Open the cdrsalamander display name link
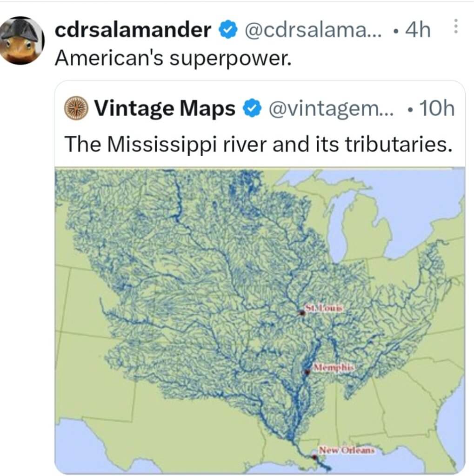Viewport: 474px width, 476px height. (133, 31)
